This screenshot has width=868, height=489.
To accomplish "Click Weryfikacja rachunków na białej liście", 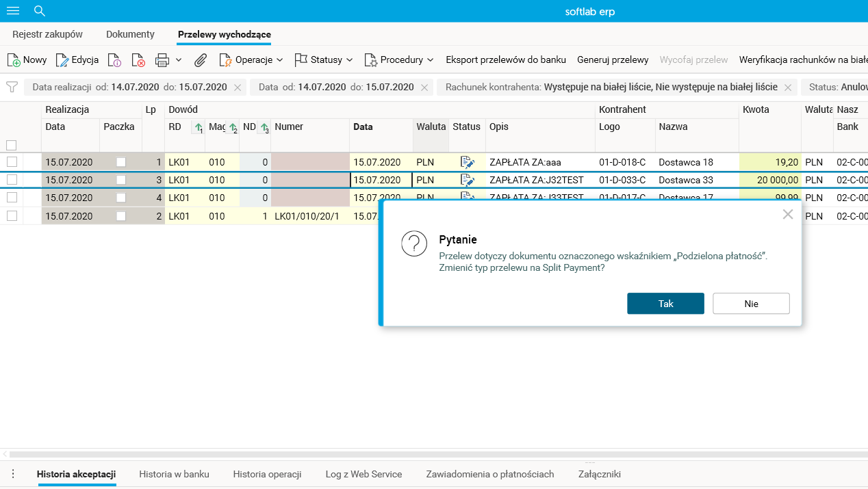I will tap(803, 60).
